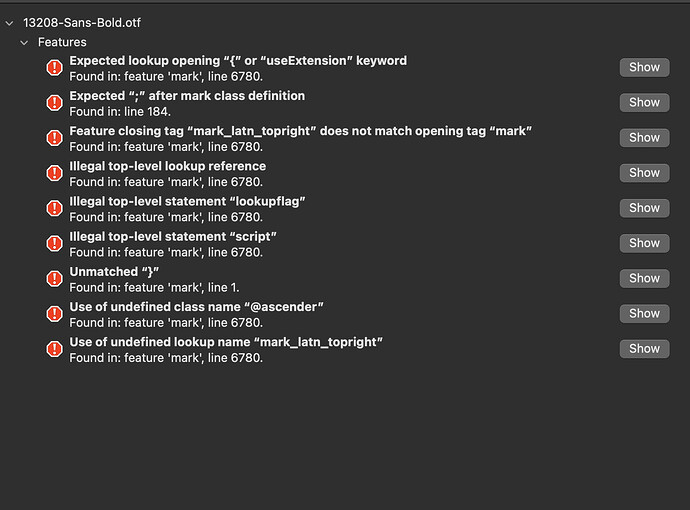Collapse the 13208-Sans-Bold.otf disclosure chevron
This screenshot has height=510, width=690.
pyautogui.click(x=9, y=22)
